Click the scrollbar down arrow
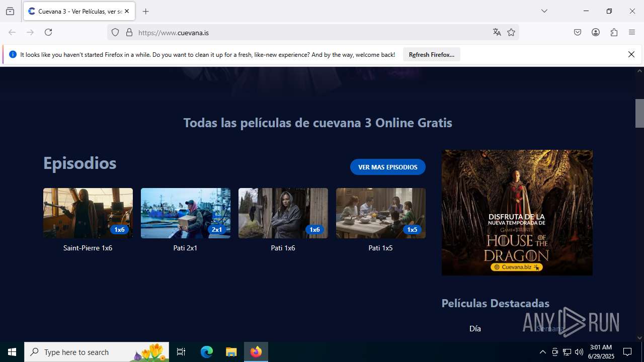 pos(639,338)
